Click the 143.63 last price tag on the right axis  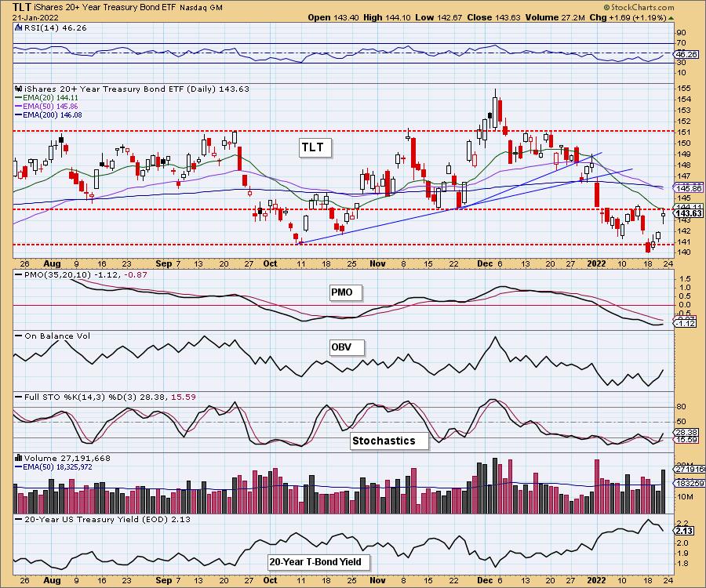689,213
